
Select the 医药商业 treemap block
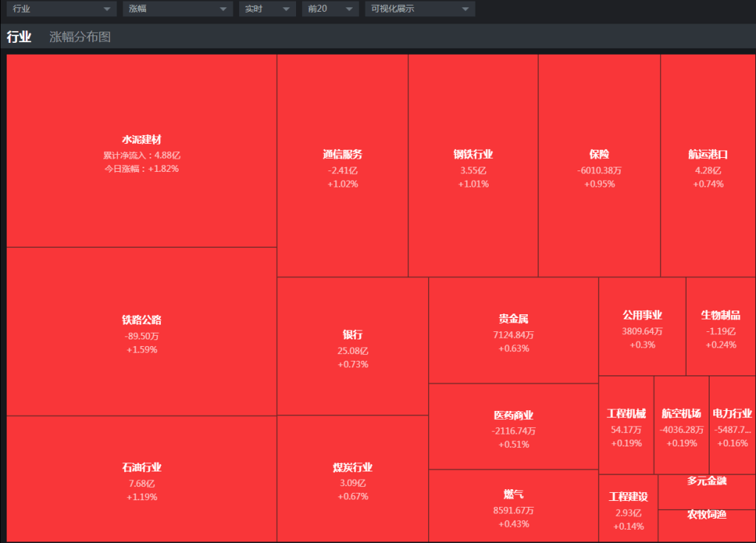pyautogui.click(x=514, y=426)
